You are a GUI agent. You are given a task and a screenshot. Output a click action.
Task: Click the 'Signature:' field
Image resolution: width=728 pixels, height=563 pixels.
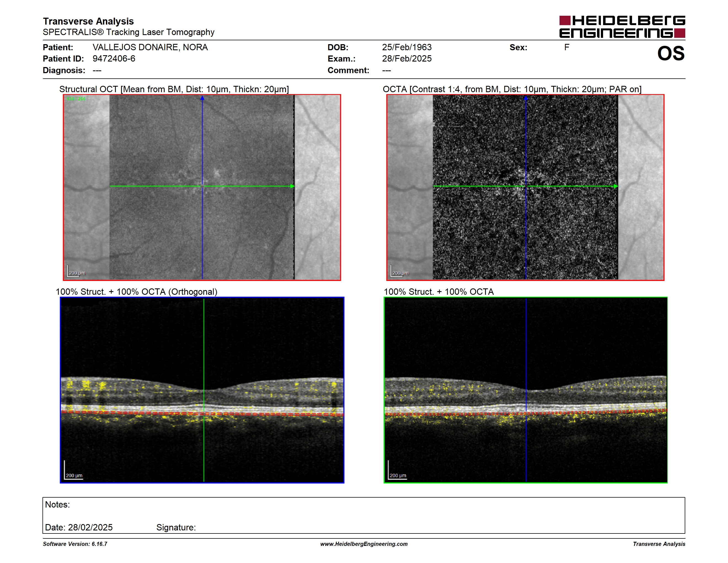(x=176, y=527)
